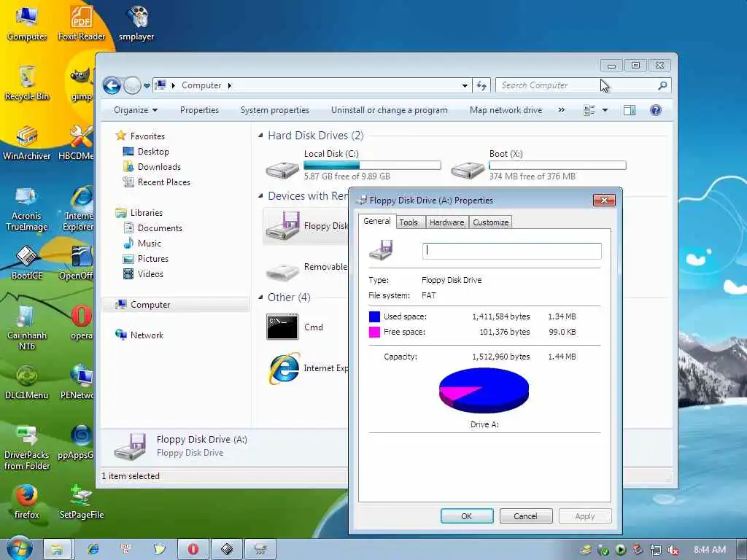Viewport: 747px width, 560px height.
Task: Expand the Computer breadcrumb arrow
Action: (230, 86)
